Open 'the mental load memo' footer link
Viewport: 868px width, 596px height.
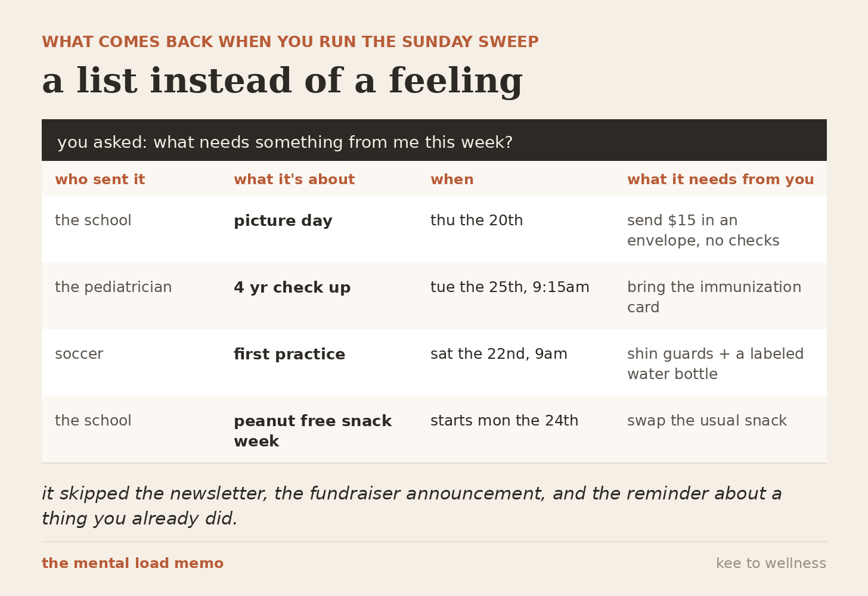coord(132,563)
